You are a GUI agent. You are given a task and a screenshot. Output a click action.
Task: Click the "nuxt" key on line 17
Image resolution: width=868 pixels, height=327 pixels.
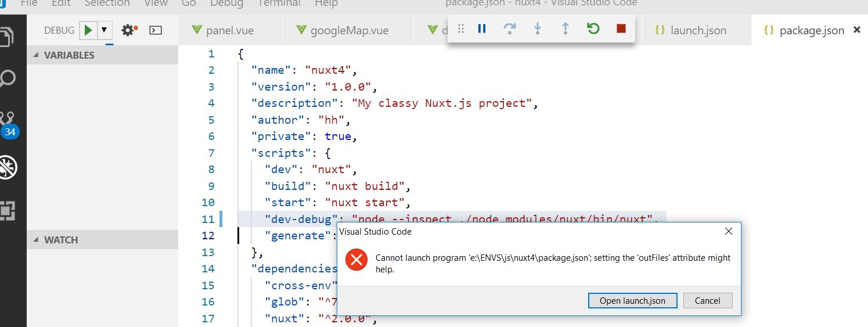click(284, 318)
